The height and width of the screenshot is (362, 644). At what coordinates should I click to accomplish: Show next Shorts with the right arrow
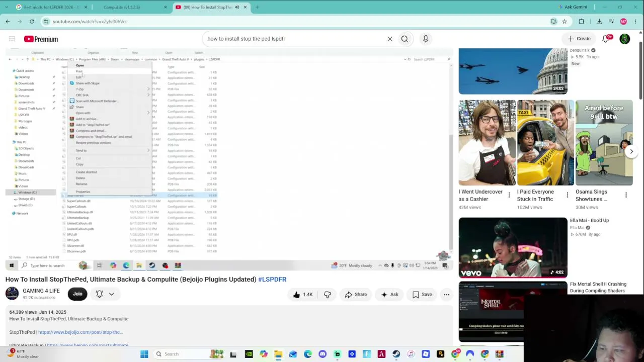(631, 151)
